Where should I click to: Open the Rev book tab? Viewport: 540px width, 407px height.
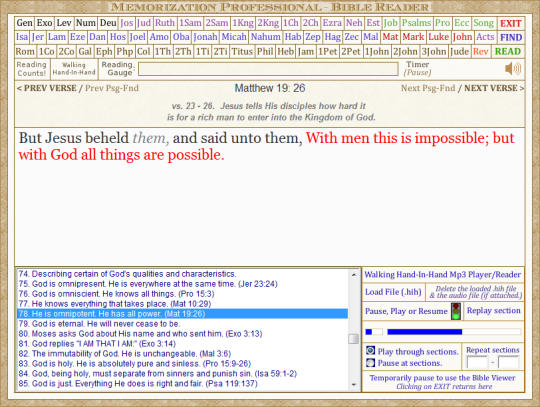pos(481,52)
